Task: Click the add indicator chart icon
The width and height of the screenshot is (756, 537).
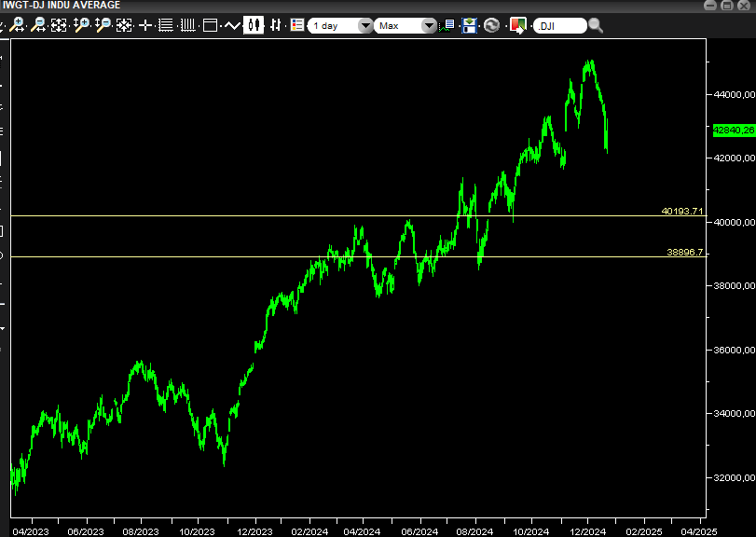Action: (x=448, y=25)
